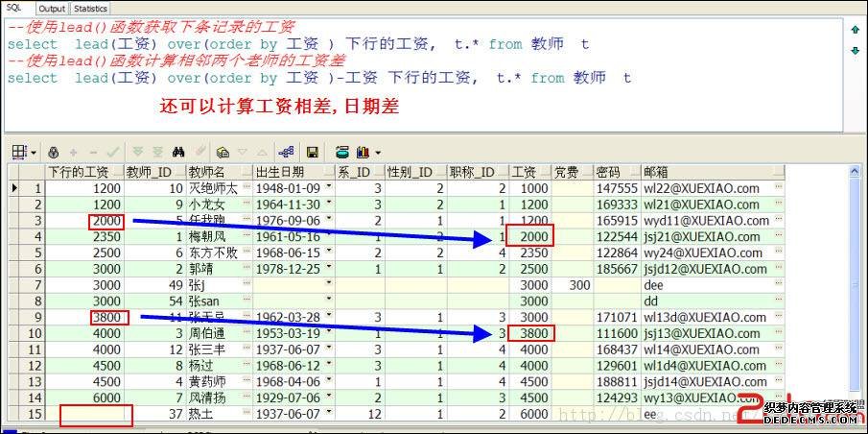
Task: Open date dropdown for 1948-01-09 cell
Action: 330,188
